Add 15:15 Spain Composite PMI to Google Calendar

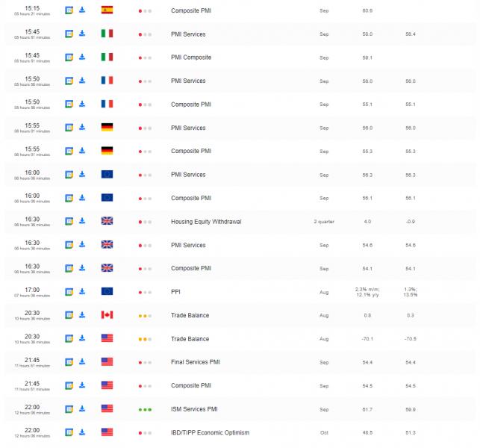click(x=69, y=10)
